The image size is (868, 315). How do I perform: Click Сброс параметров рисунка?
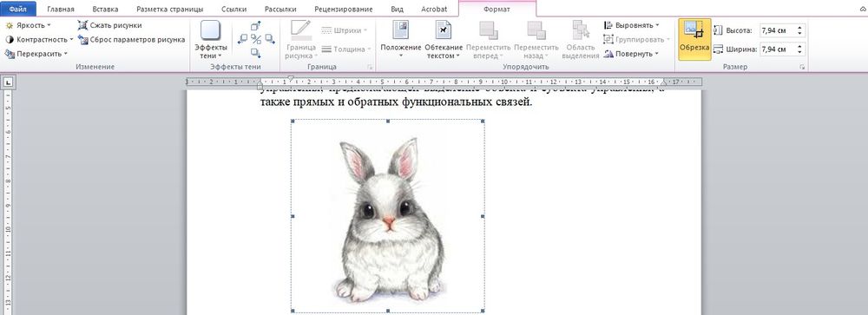132,39
